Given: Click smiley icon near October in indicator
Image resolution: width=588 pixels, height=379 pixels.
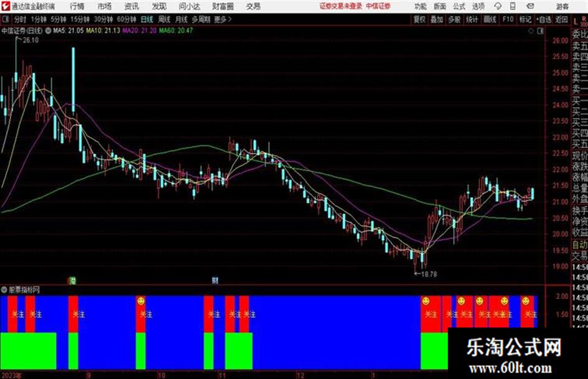Looking at the screenshot, I should tap(141, 301).
